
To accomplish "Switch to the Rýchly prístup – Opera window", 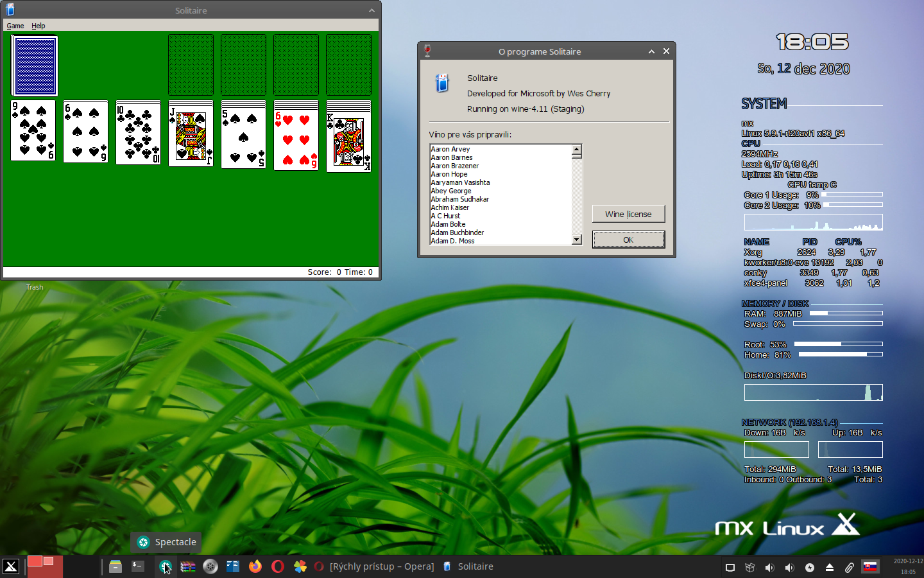I will [375, 566].
